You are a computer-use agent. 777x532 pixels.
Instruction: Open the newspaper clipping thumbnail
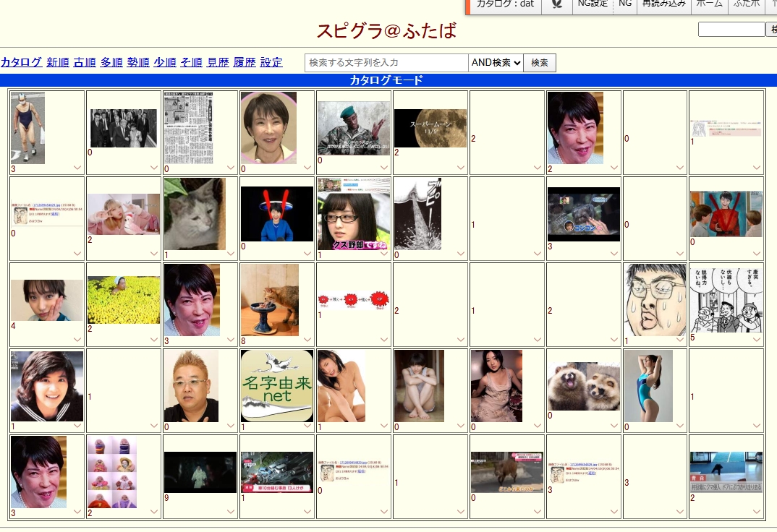188,128
